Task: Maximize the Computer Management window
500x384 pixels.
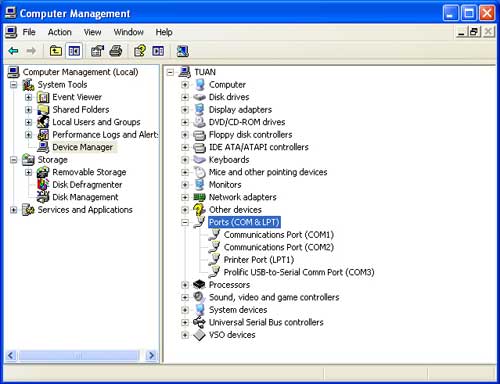Action: point(469,13)
